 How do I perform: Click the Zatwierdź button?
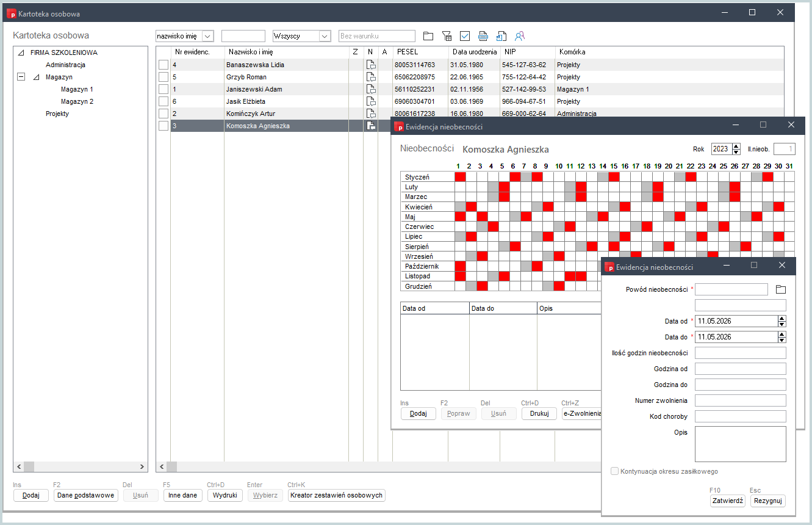point(728,501)
